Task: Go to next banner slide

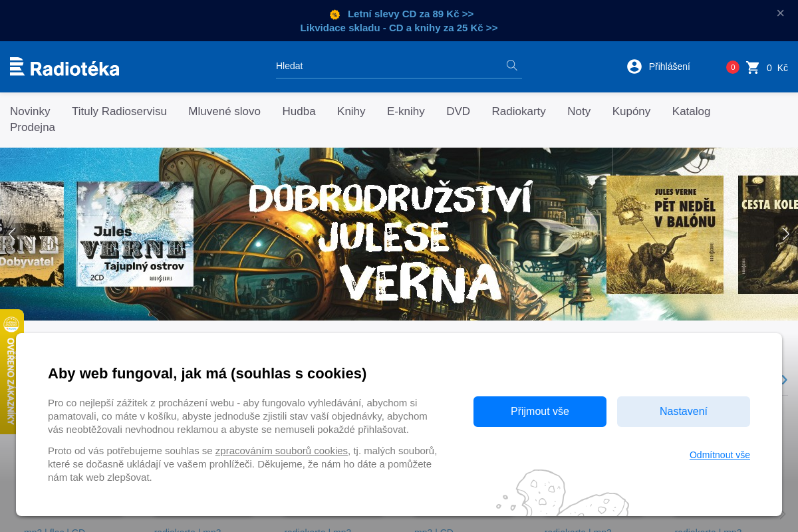Action: [786, 234]
